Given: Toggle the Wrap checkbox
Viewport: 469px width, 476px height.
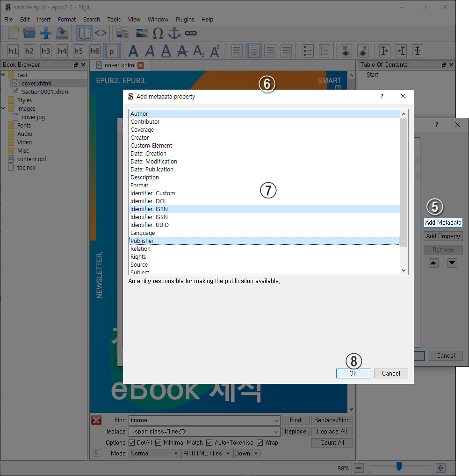Looking at the screenshot, I should tap(260, 442).
